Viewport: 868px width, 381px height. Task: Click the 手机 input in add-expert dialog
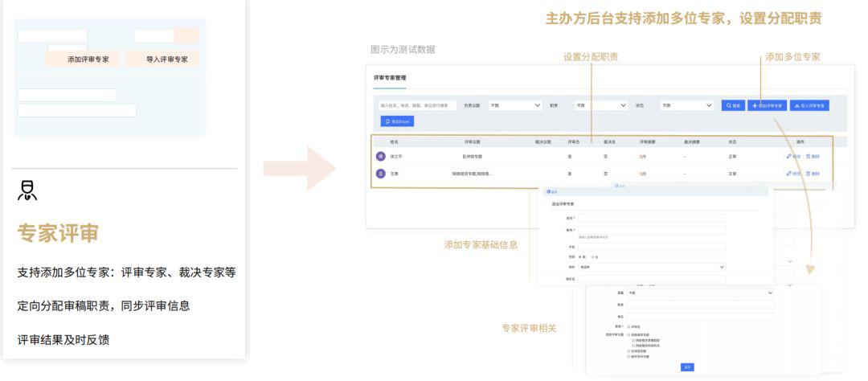[652, 247]
